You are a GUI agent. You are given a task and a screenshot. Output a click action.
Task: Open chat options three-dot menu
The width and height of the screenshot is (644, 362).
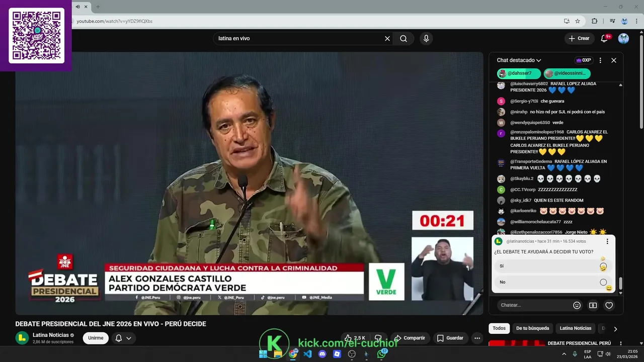(x=600, y=60)
